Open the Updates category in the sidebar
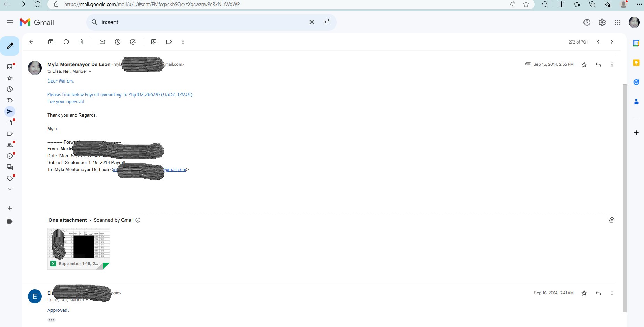Image resolution: width=644 pixels, height=327 pixels. click(x=10, y=156)
